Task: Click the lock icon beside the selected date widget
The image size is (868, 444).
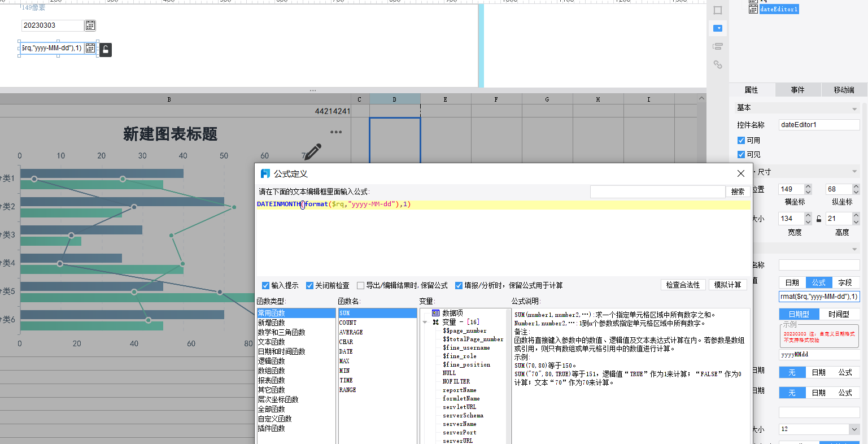Action: point(105,50)
